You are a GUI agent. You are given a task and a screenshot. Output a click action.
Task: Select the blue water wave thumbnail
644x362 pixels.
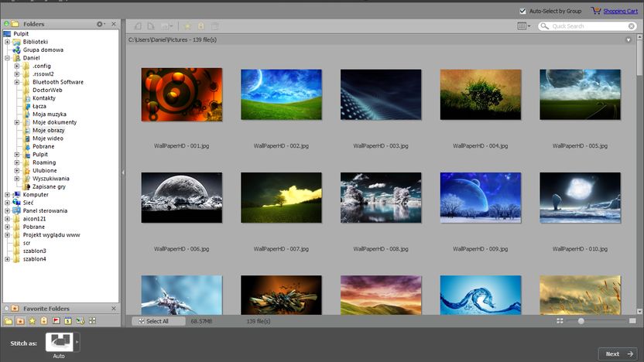tap(481, 295)
